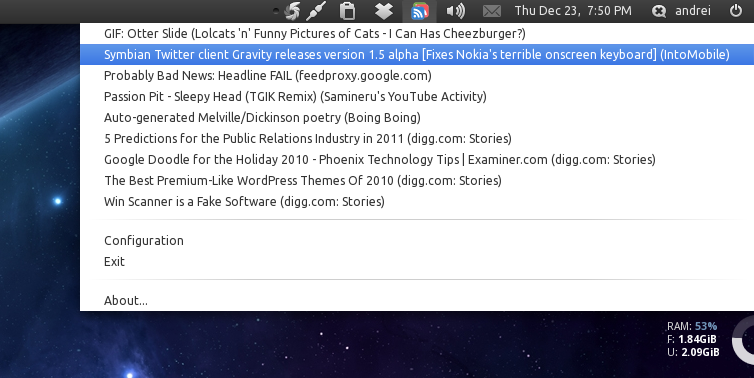The image size is (754, 378).
Task: Open the Thu Dec 23 clock calendar
Action: [x=573, y=11]
